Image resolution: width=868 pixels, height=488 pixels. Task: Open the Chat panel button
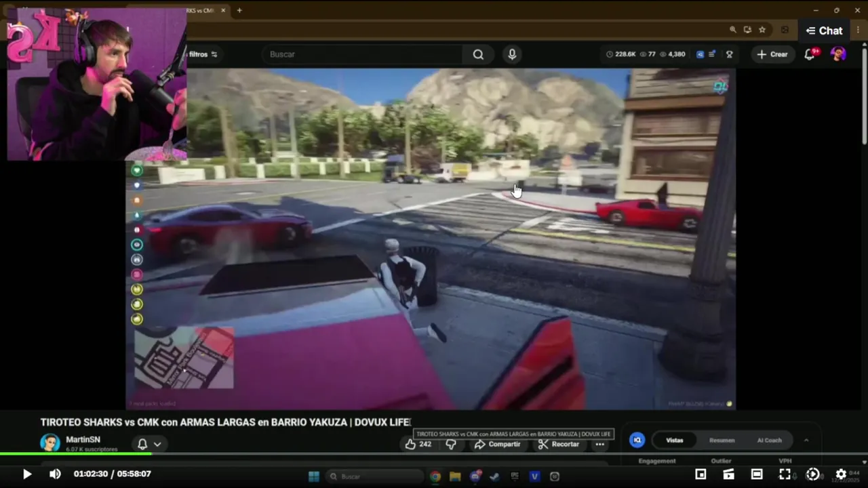(x=825, y=30)
